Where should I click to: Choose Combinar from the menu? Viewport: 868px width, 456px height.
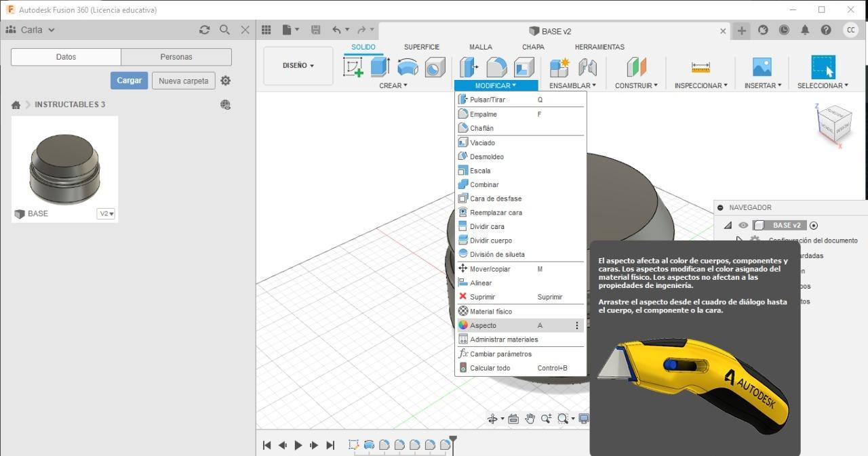[520, 184]
